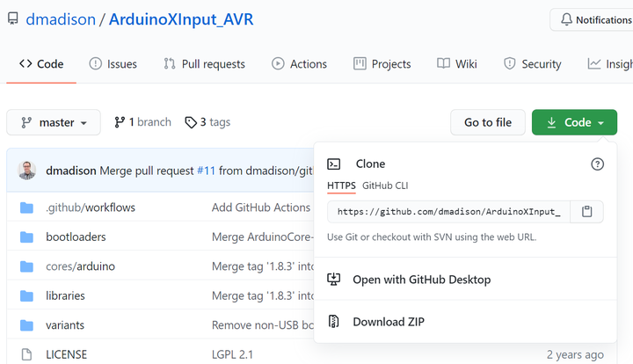
Task: Click the folder icon beside .github/workflows
Action: coord(26,207)
